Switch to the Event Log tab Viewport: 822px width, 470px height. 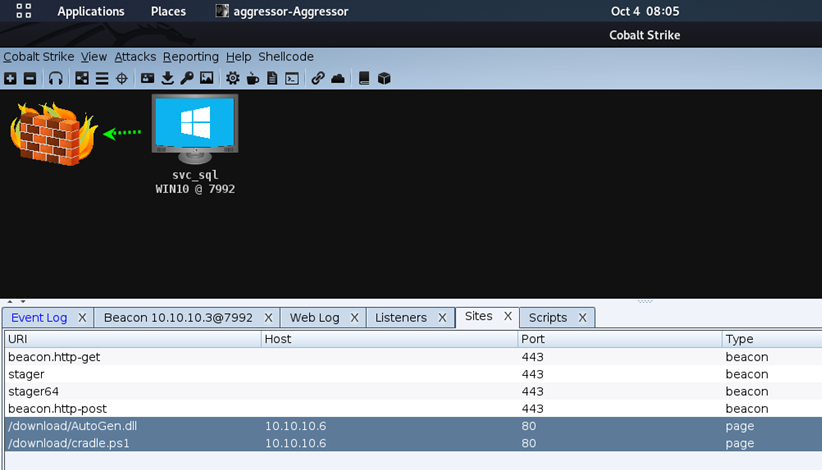point(39,318)
